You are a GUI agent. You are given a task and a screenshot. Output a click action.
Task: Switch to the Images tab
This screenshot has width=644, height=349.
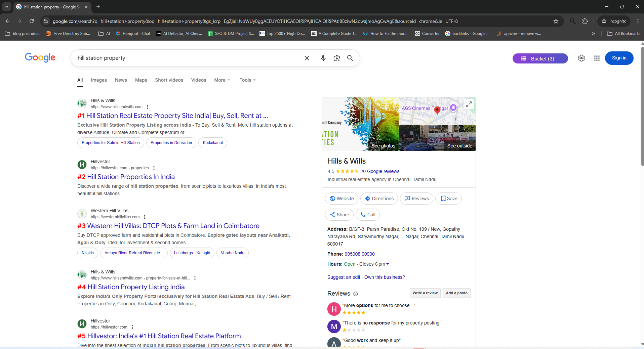tap(98, 80)
